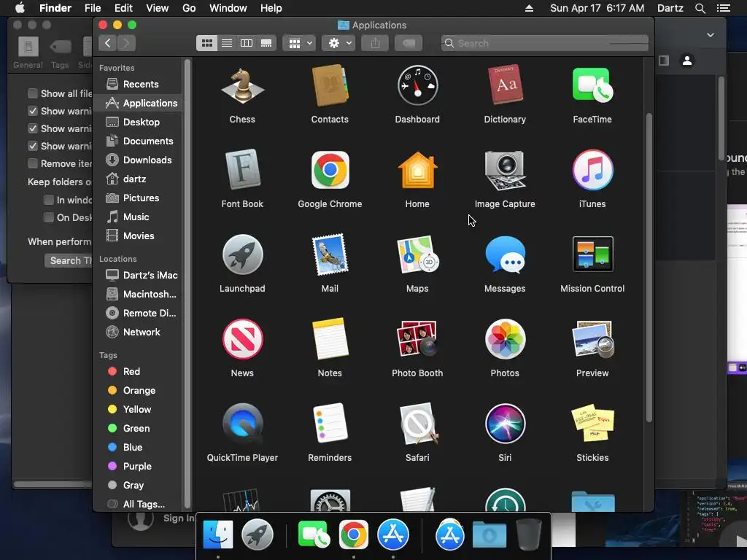Uncheck the first 'Show warni' checkbox in preferences
The image size is (747, 560).
pos(32,111)
